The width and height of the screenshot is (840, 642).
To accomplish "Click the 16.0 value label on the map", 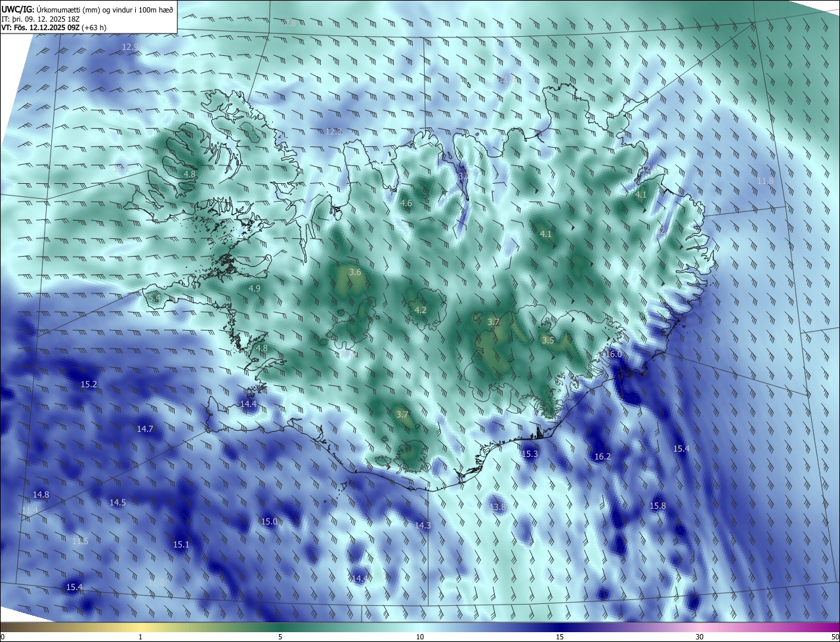I will point(614,354).
